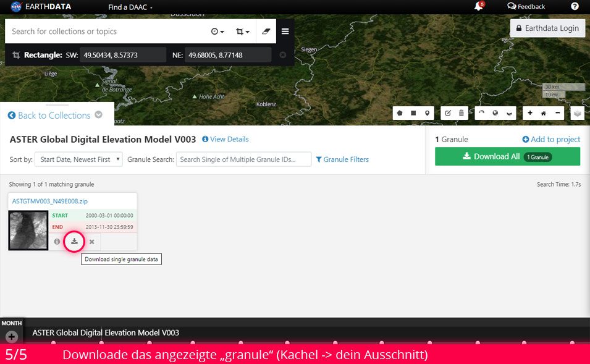Click the 'Search Time: 1.7s' text
The width and height of the screenshot is (590, 364).
point(558,184)
